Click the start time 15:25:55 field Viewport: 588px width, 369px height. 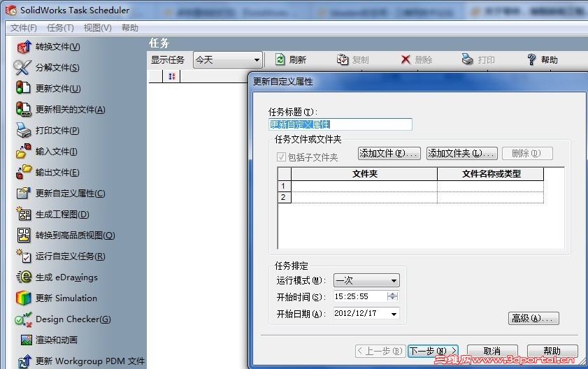(360, 296)
